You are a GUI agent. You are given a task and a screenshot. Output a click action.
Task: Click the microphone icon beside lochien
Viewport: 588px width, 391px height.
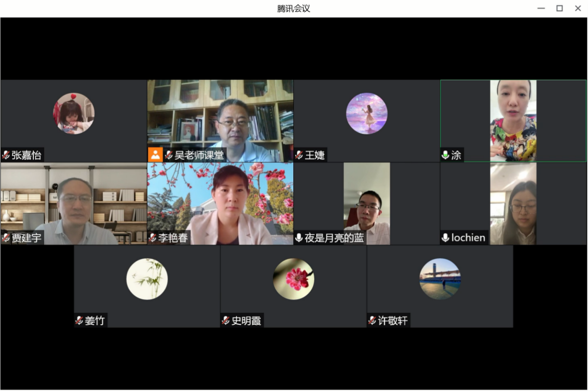pyautogui.click(x=446, y=238)
